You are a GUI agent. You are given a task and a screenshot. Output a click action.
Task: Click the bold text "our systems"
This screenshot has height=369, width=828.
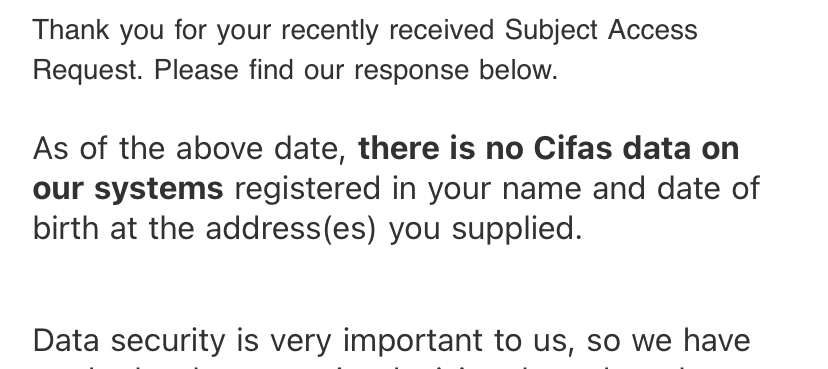point(128,190)
